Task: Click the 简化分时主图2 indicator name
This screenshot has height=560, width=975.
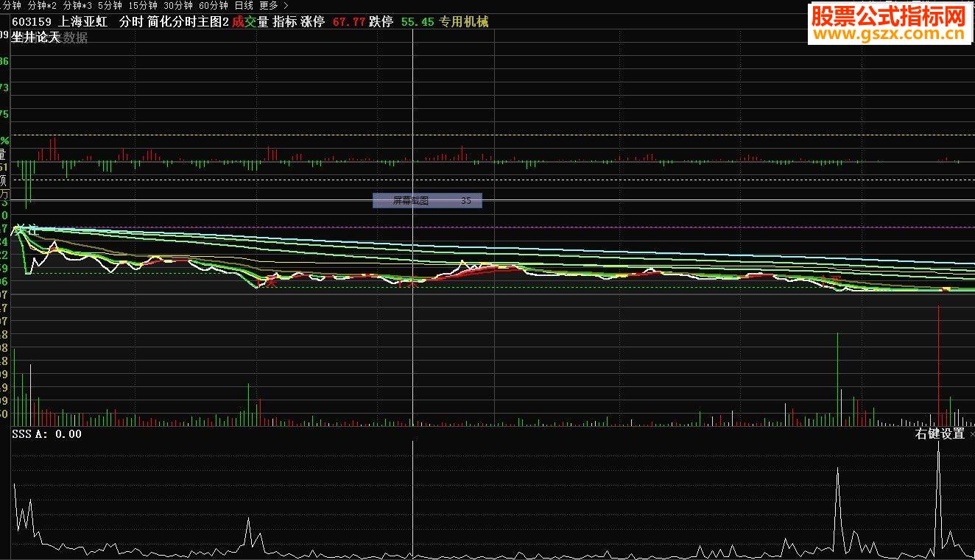Action: (x=188, y=22)
